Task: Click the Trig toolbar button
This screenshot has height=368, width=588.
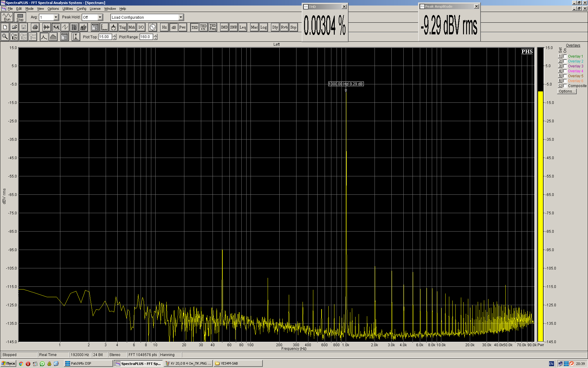Action: tap(123, 27)
